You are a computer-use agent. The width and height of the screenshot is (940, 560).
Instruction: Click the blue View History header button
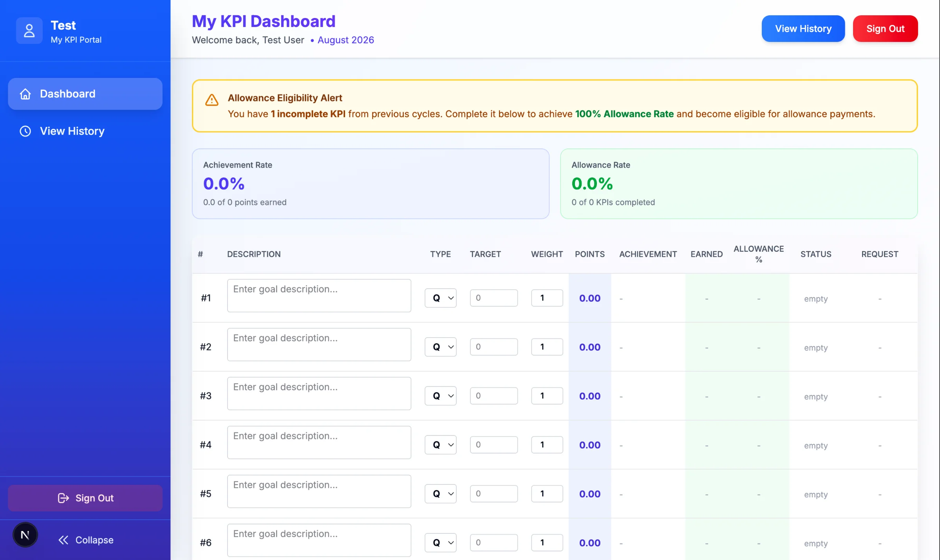(803, 29)
